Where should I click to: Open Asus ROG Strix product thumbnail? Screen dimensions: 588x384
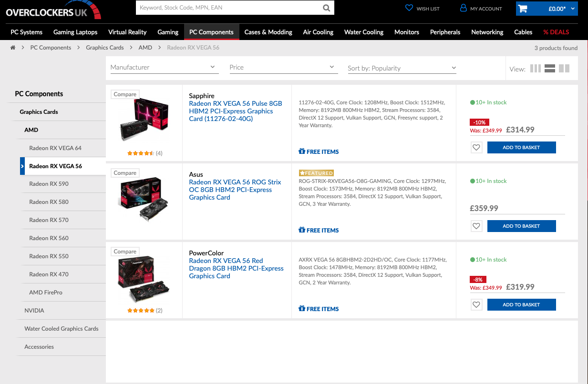pos(144,200)
